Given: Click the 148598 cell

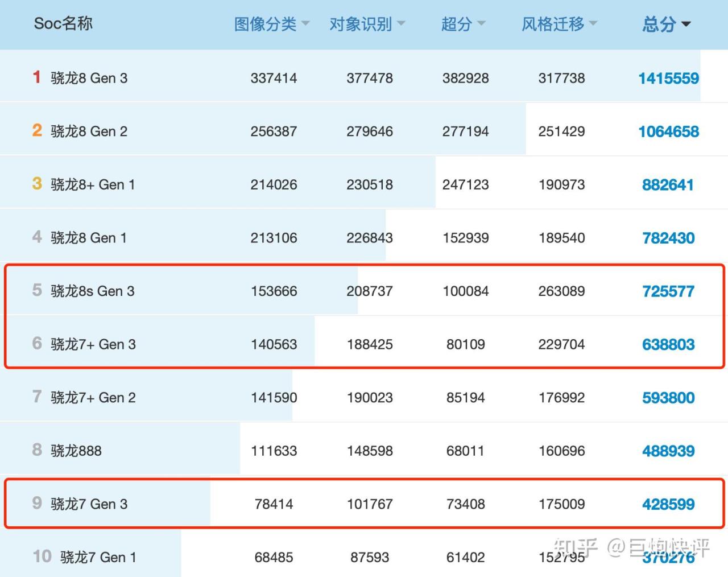Looking at the screenshot, I should [x=370, y=451].
